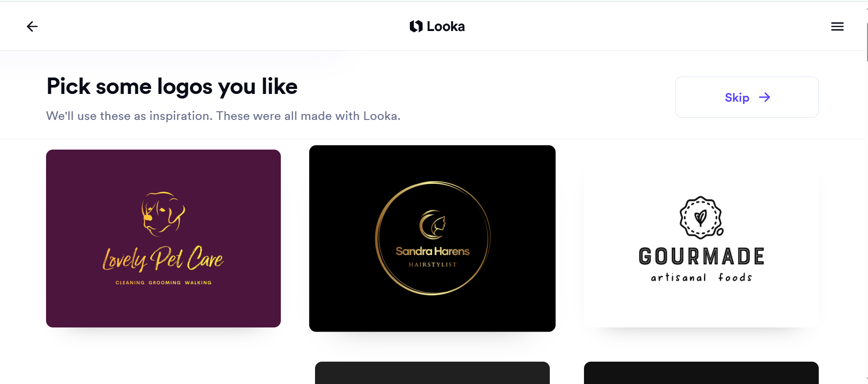Click the arrow icon inside the Skip button
Screen dimensions: 868x384
[x=765, y=97]
